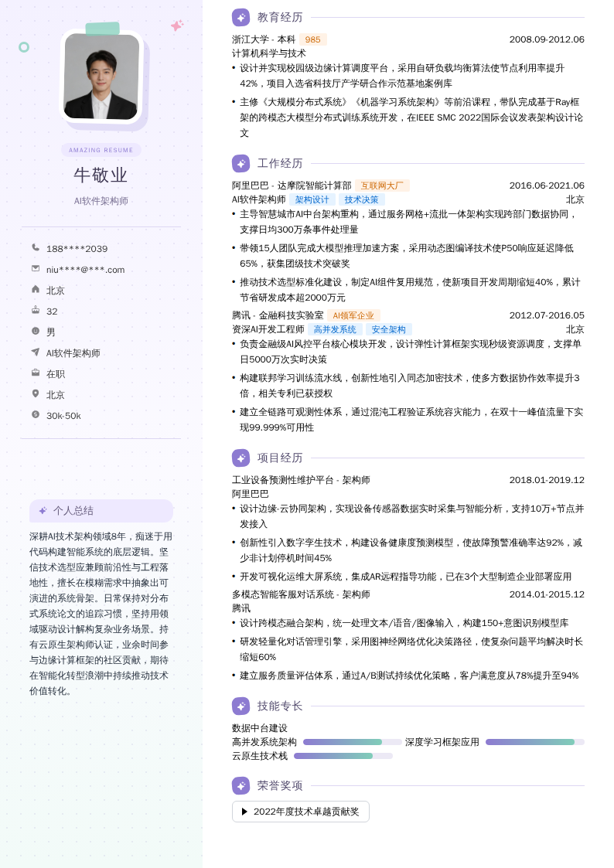Click 数据中台建设 skill label
This screenshot has width=614, height=868.
260,729
